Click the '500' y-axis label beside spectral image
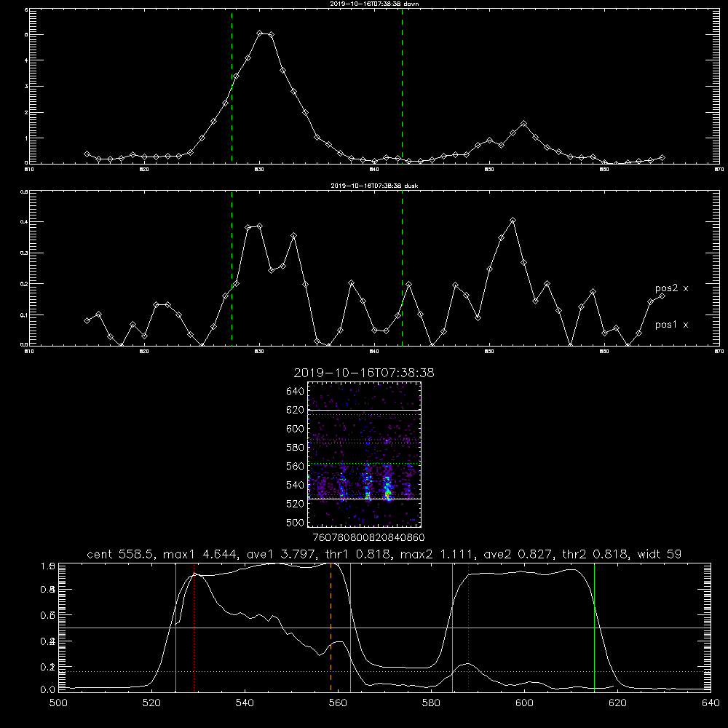 296,523
